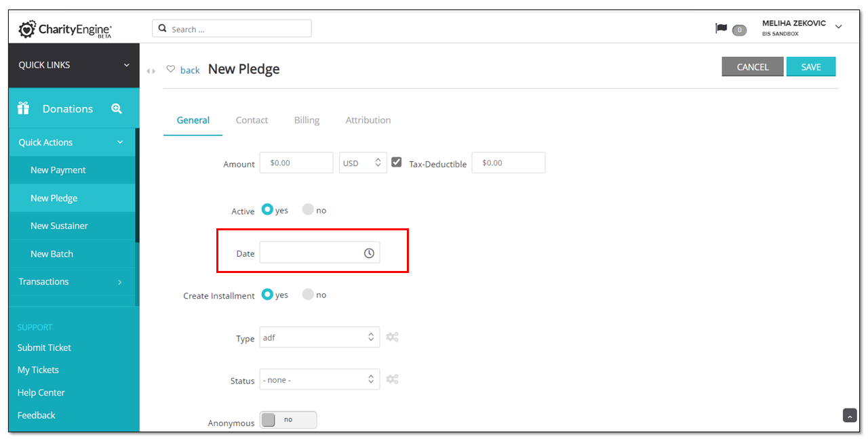Screen dimensions: 868x441
Task: Click the sidebar scrollbar
Action: pyautogui.click(x=137, y=186)
